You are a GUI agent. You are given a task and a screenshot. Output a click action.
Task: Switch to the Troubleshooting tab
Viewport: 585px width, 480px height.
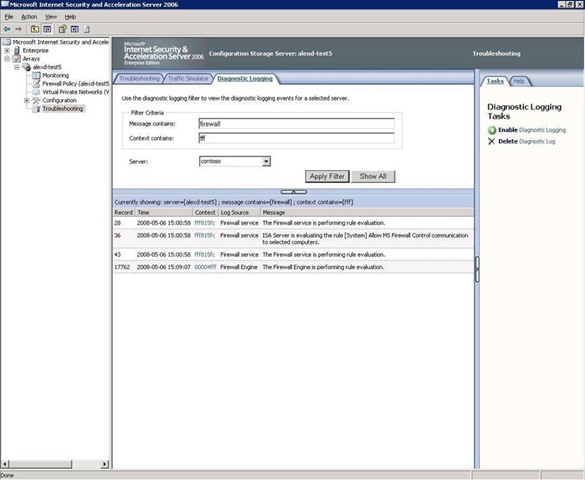pos(139,78)
